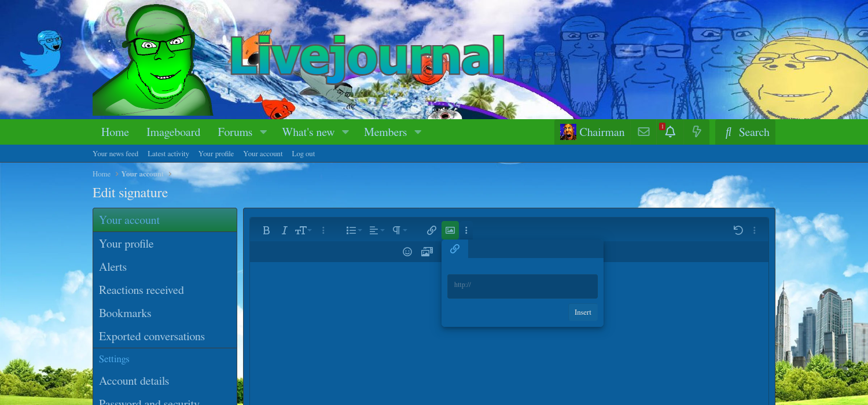Select Exported conversations in the sidebar
Image resolution: width=868 pixels, height=405 pixels.
pos(165,337)
